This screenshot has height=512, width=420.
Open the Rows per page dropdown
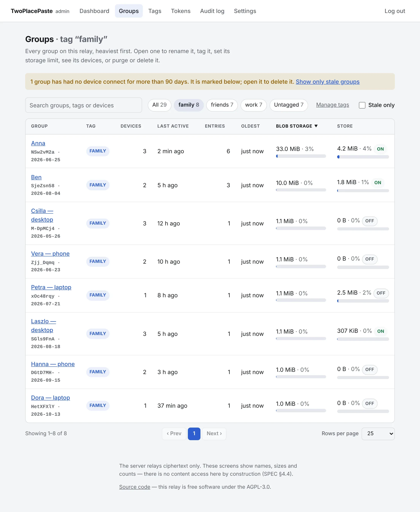pyautogui.click(x=378, y=433)
